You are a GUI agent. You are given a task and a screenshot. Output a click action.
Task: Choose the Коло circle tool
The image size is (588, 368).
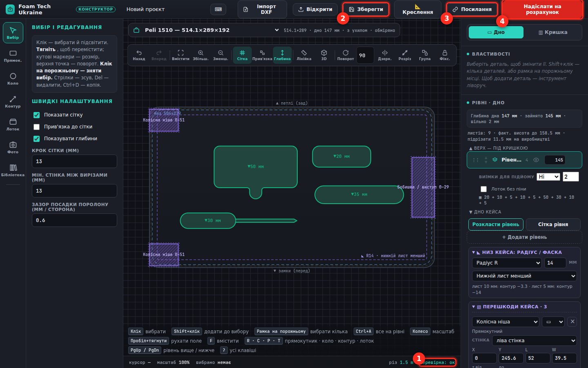point(13,79)
